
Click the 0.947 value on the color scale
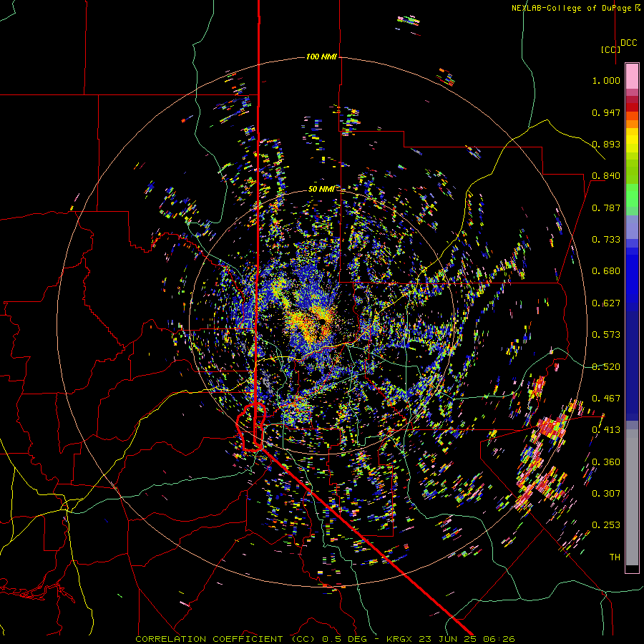point(606,112)
